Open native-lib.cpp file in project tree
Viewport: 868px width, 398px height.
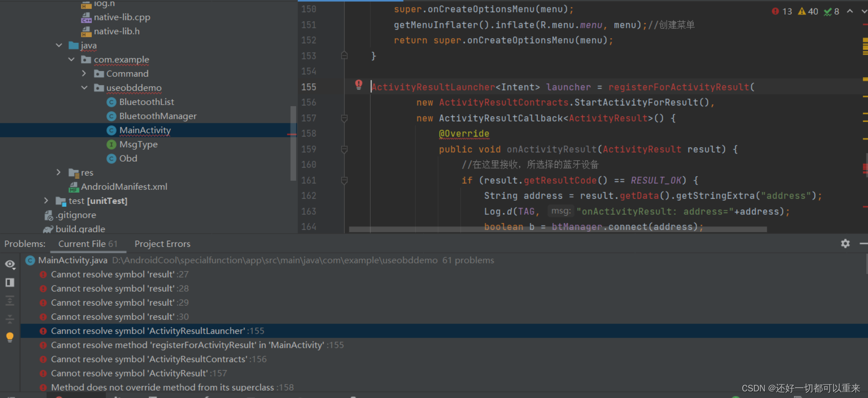(122, 17)
